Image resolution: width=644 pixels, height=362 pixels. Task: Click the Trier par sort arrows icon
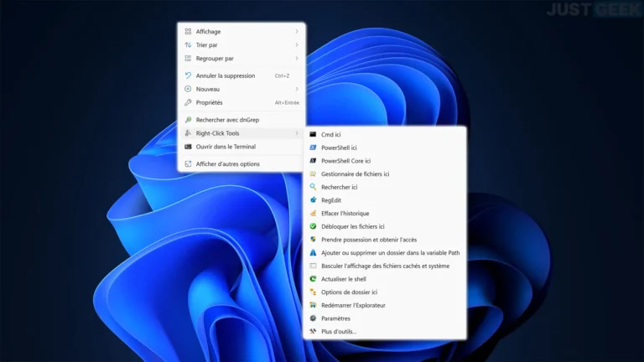(188, 44)
